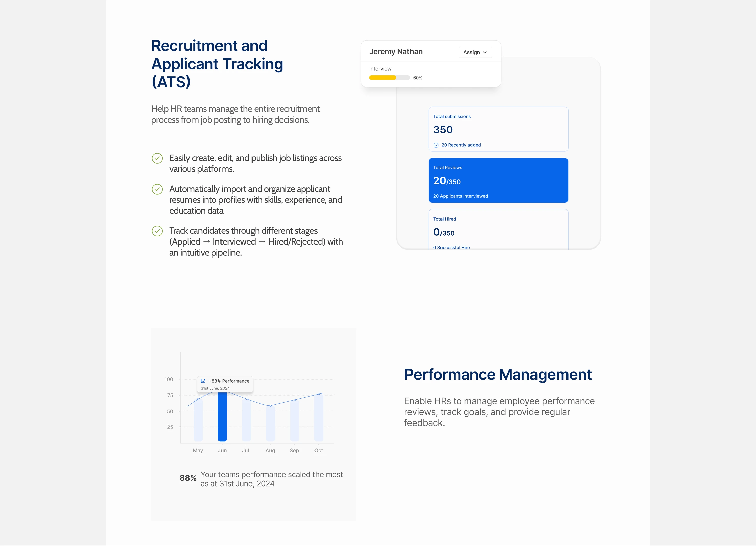
Task: Select the May bar in performance chart
Action: click(198, 420)
